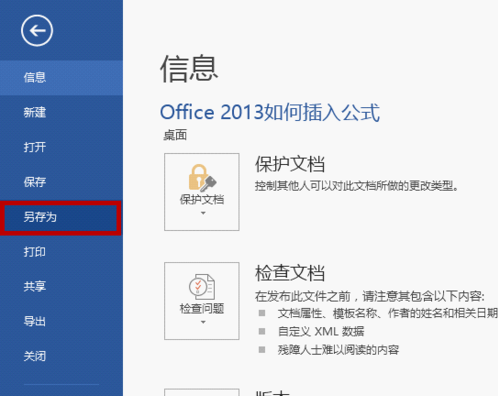
Task: Open the 打印 menu item
Action: click(x=61, y=252)
